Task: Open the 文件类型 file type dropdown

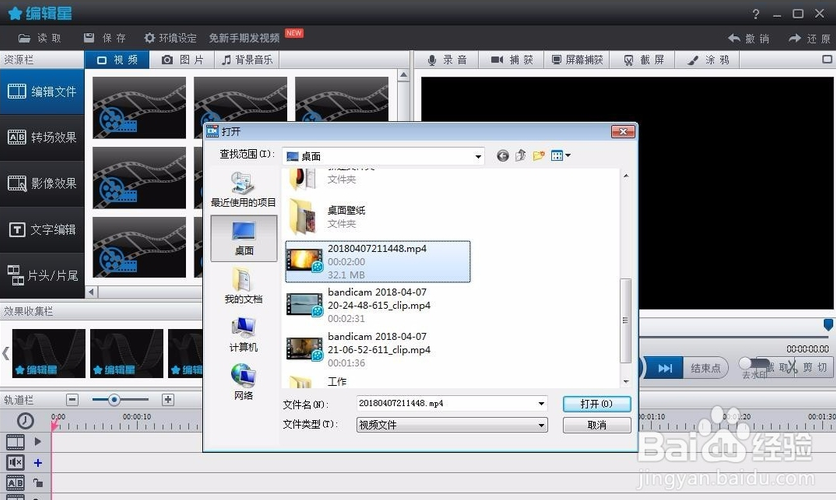Action: coord(541,425)
